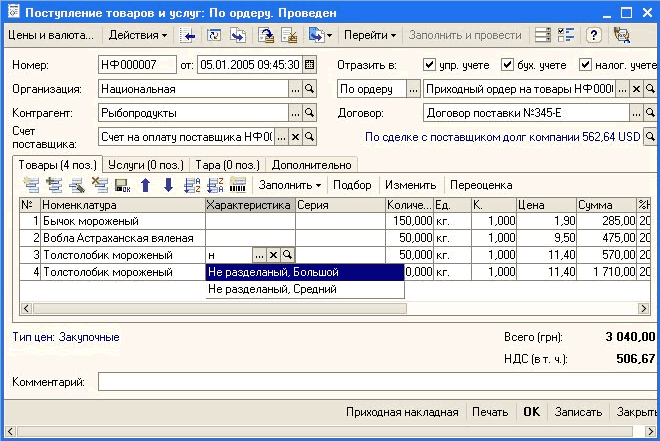Viewport: 660px width, 441px height.
Task: Click the Записать button
Action: coord(578,412)
